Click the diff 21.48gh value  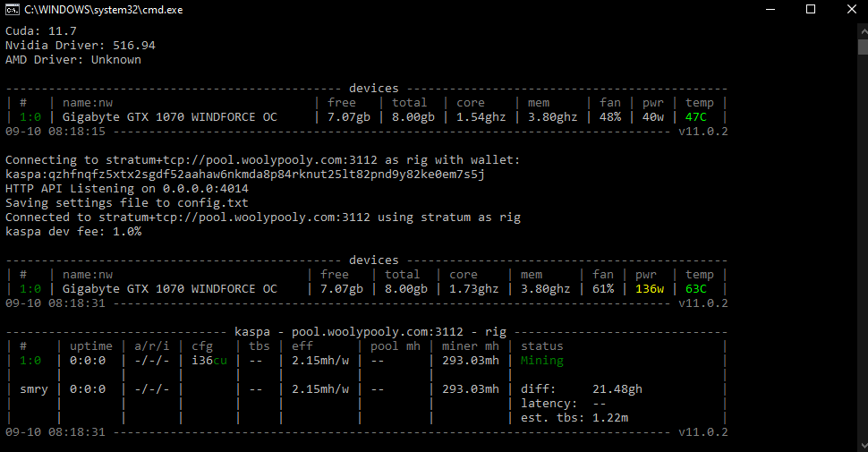tap(617, 389)
